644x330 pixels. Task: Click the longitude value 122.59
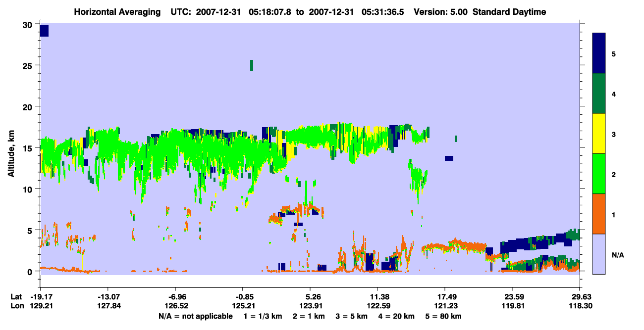[x=377, y=306]
